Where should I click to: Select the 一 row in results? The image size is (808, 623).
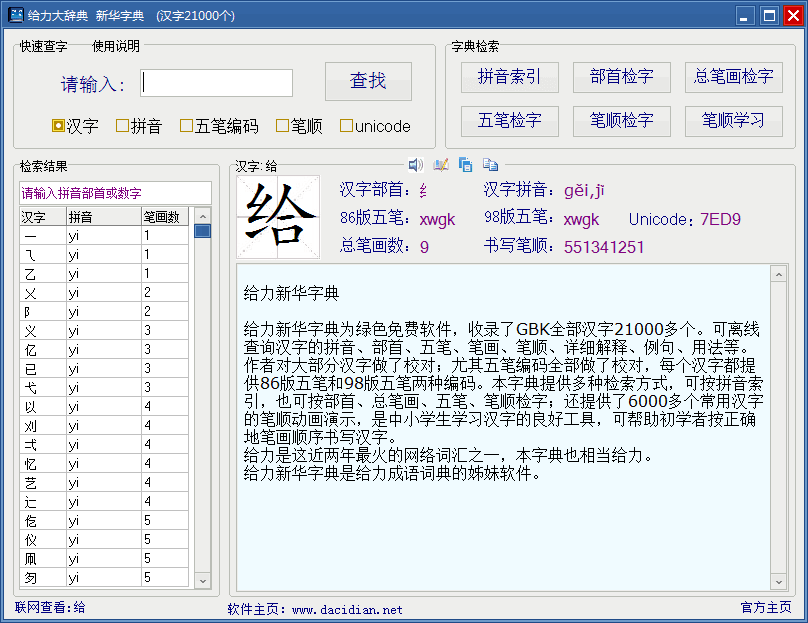pyautogui.click(x=104, y=236)
